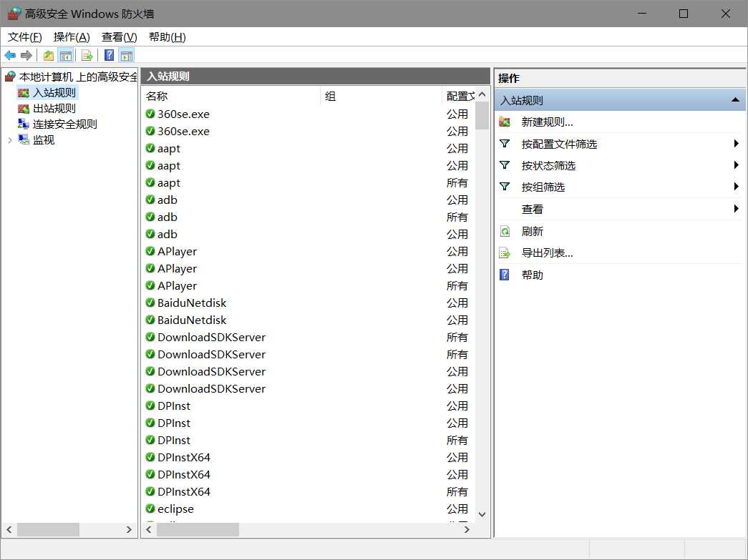Expand the 监视 tree node
This screenshot has height=560, width=748.
coord(10,140)
